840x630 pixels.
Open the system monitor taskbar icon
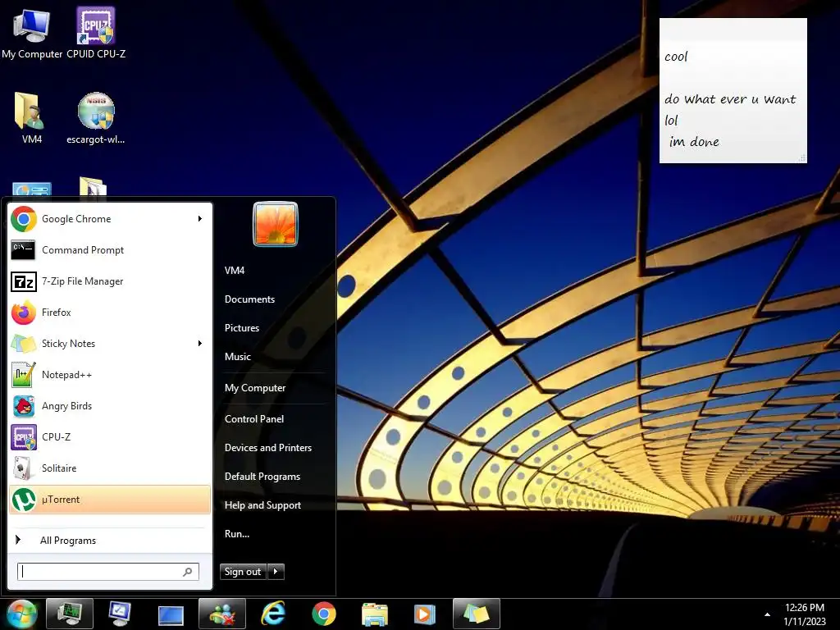(70, 614)
